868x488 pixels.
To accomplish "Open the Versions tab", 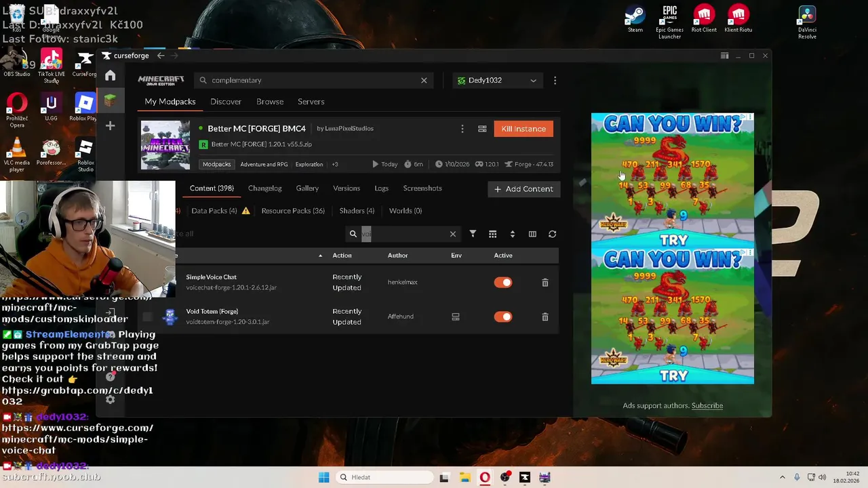I will [347, 188].
